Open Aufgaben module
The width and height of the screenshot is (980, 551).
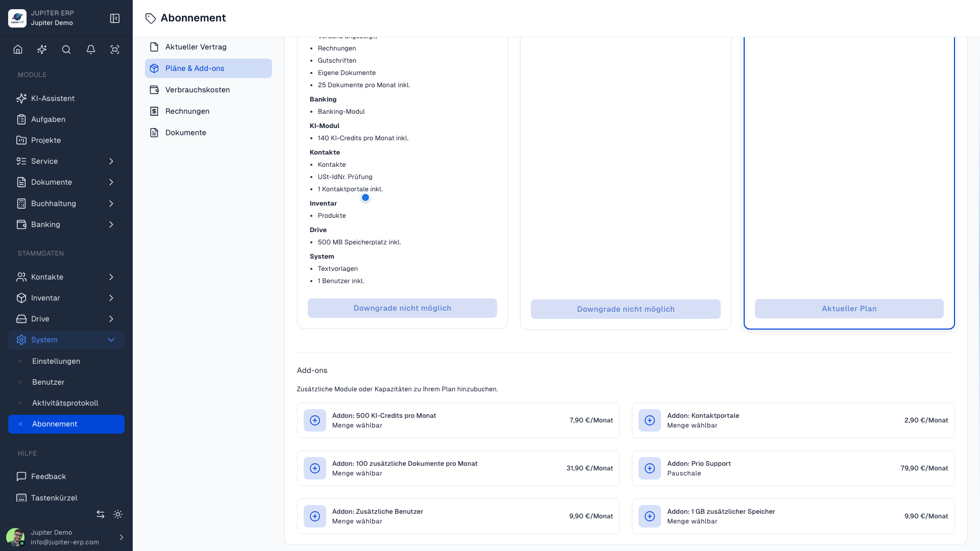[x=66, y=119]
